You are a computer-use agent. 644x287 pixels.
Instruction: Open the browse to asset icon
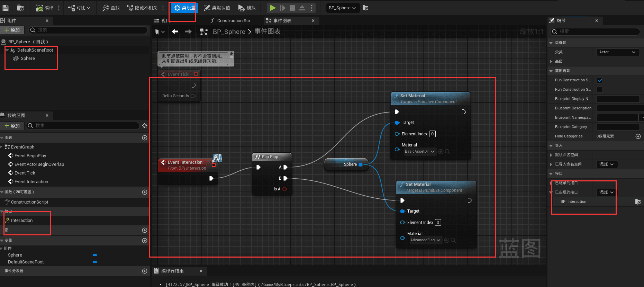point(21,8)
